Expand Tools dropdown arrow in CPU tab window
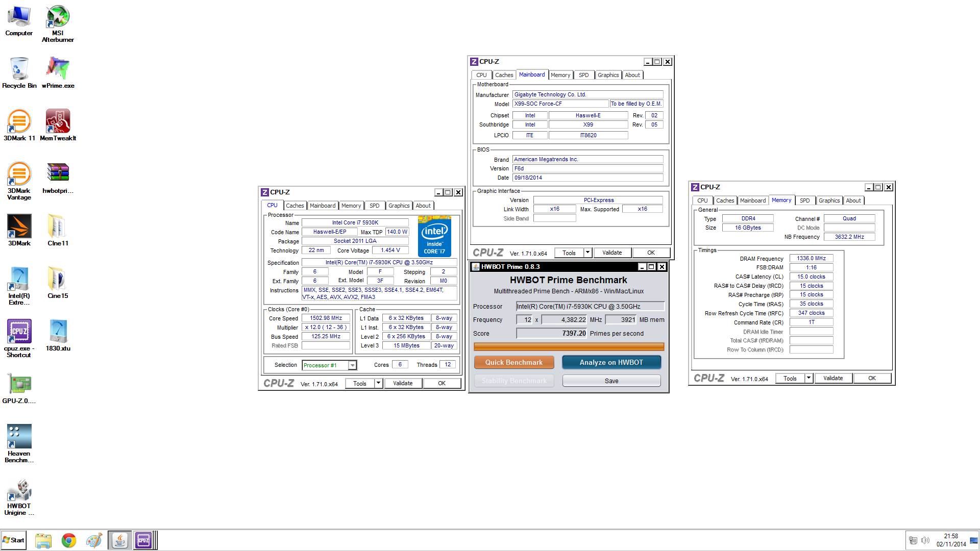 pos(378,383)
